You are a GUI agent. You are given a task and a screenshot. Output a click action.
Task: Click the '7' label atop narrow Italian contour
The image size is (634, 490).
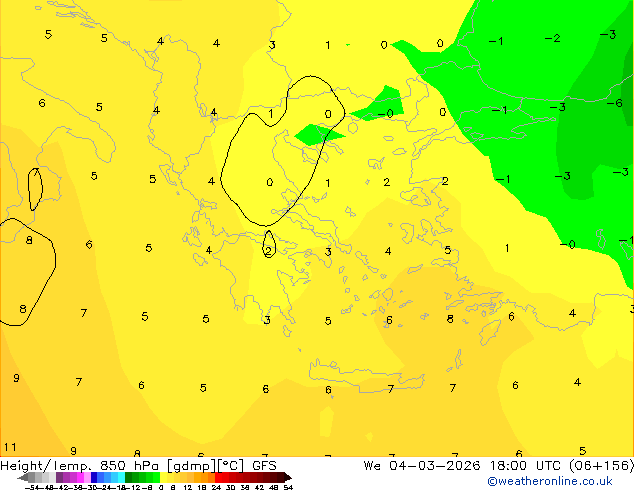pos(36,173)
